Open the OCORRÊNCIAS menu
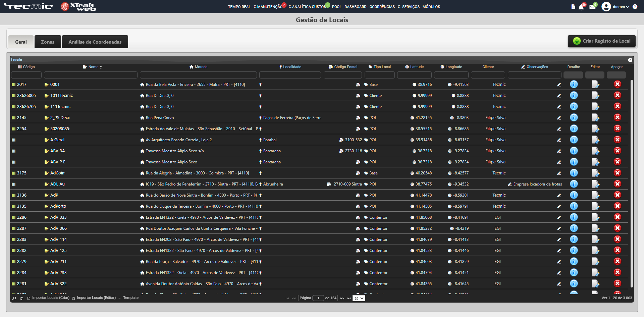 (x=382, y=7)
